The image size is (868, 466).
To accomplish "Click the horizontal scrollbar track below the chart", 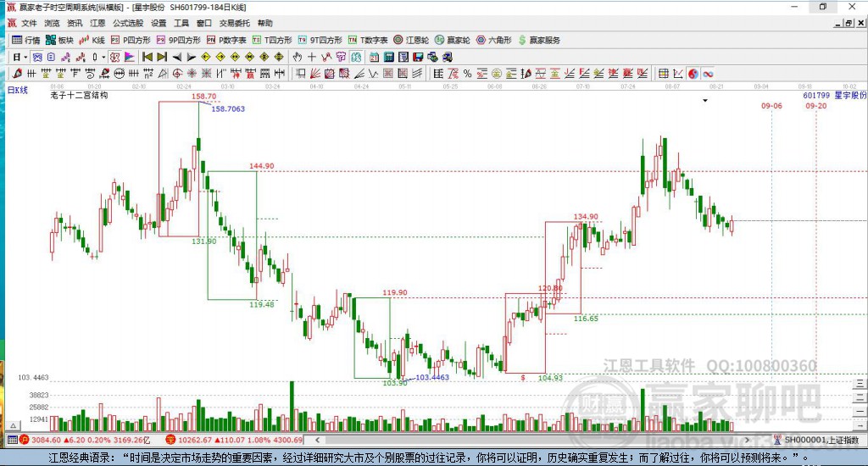I will pyautogui.click(x=531, y=440).
